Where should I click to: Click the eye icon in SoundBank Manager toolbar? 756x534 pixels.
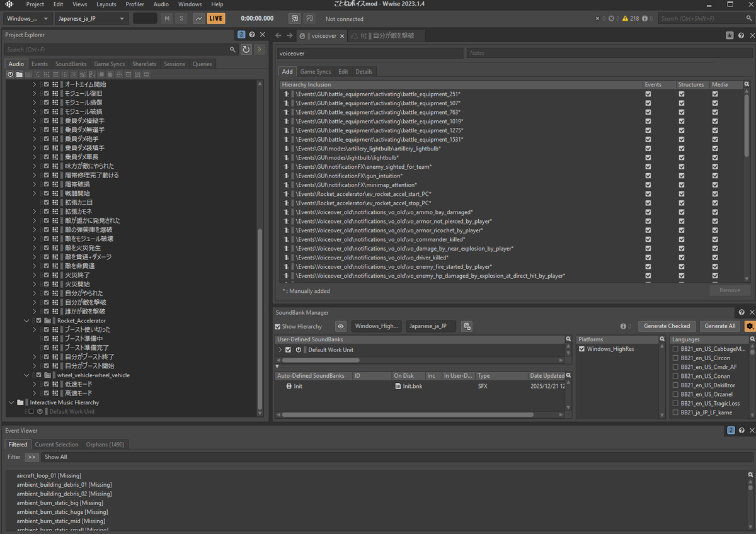[341, 326]
